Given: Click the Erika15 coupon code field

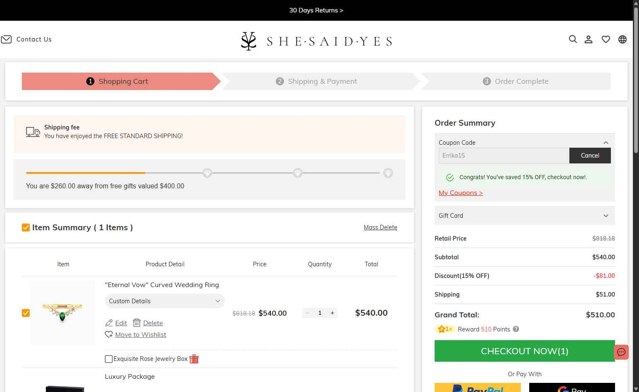Looking at the screenshot, I should pos(504,156).
